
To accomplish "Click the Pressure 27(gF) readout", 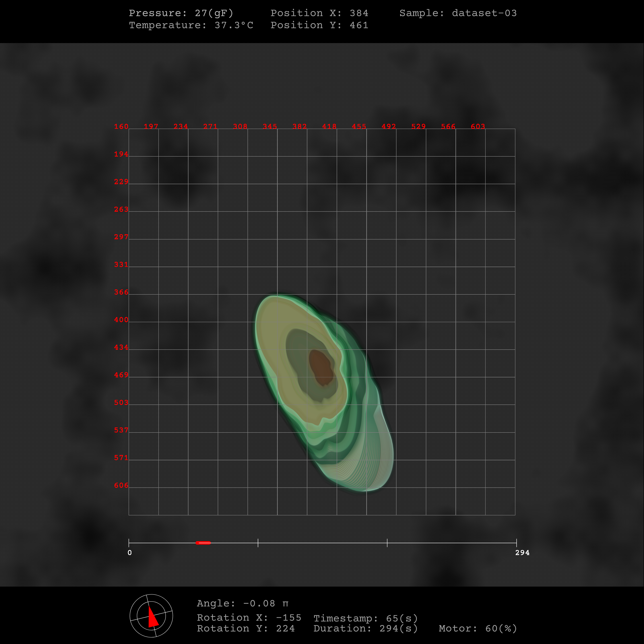I will (181, 13).
